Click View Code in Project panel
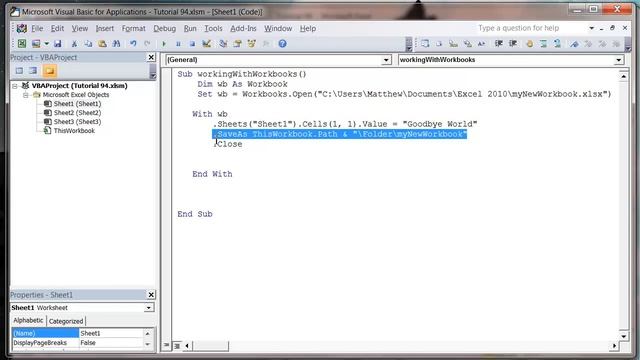Image resolution: width=640 pixels, height=360 pixels. tap(19, 71)
